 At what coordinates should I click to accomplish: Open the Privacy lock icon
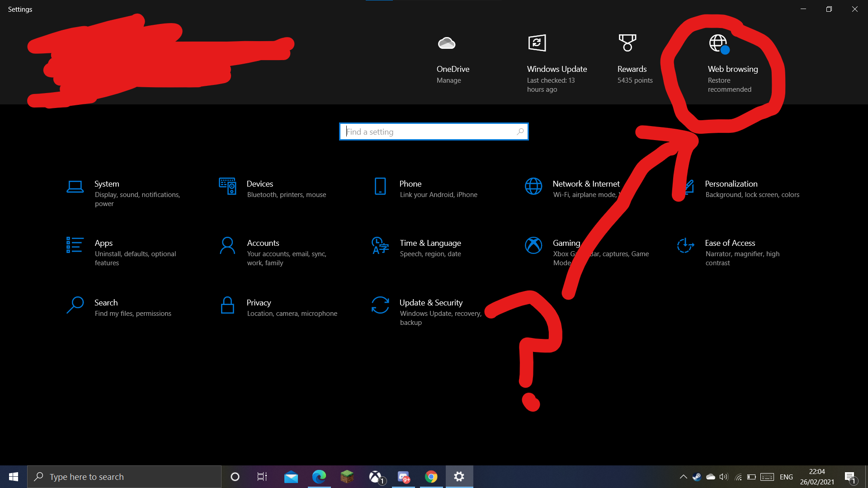pyautogui.click(x=227, y=305)
